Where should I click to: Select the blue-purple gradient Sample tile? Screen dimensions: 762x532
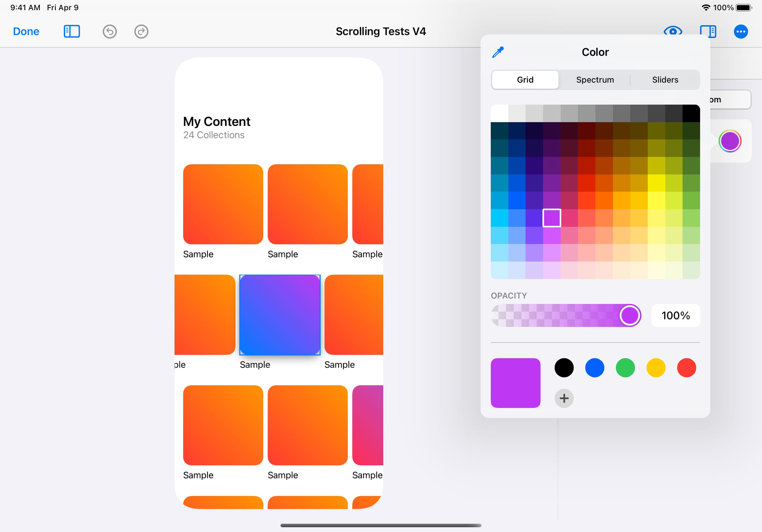tap(280, 315)
